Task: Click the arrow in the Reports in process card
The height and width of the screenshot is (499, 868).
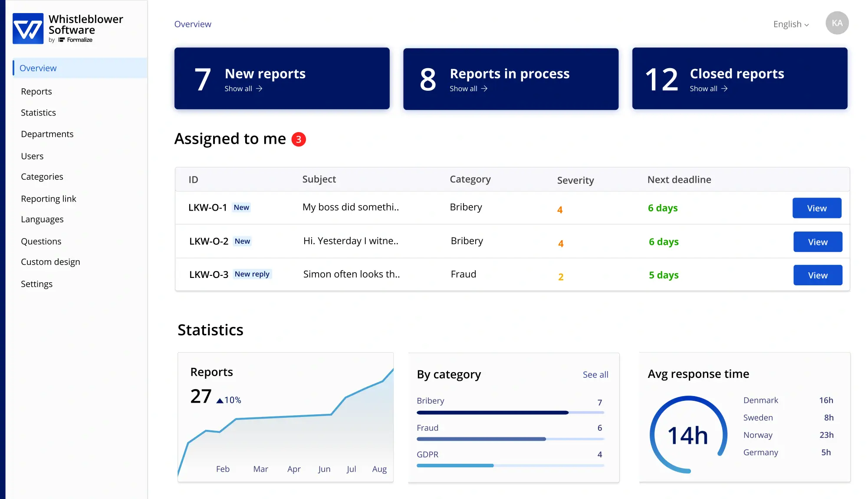Action: click(x=484, y=89)
